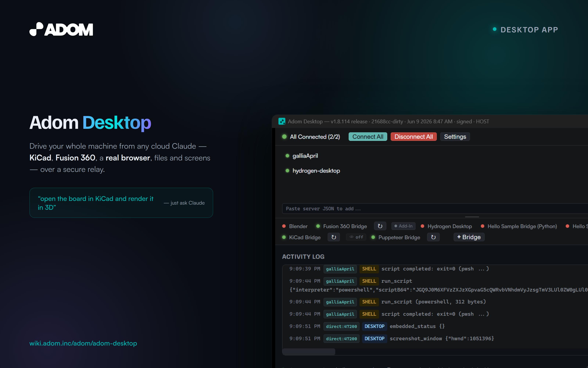The height and width of the screenshot is (368, 588).
Task: Select Hello Sample Bridge (Python) entry
Action: [522, 226]
